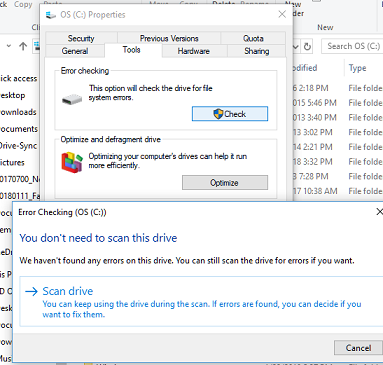The image size is (383, 365).
Task: Cancel the Error Checking dialog
Action: [358, 348]
